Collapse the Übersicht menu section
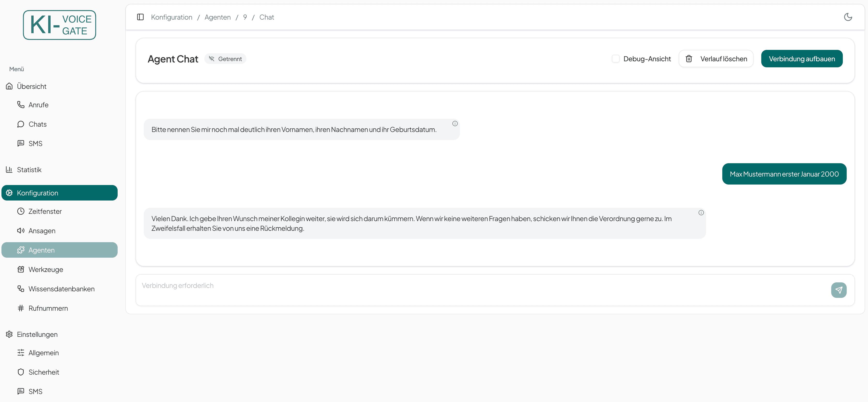 tap(32, 86)
